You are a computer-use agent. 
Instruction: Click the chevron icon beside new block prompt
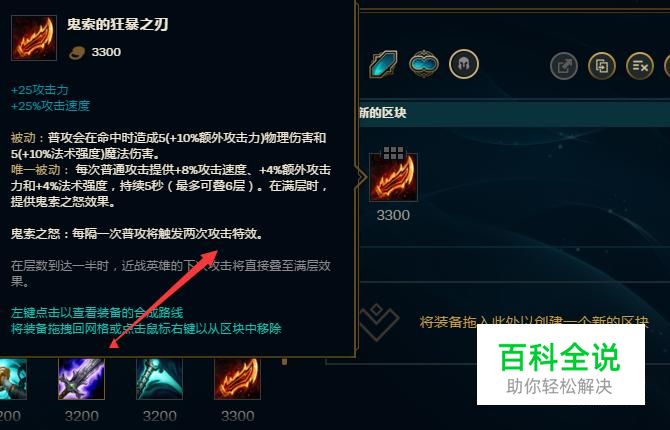pyautogui.click(x=378, y=321)
